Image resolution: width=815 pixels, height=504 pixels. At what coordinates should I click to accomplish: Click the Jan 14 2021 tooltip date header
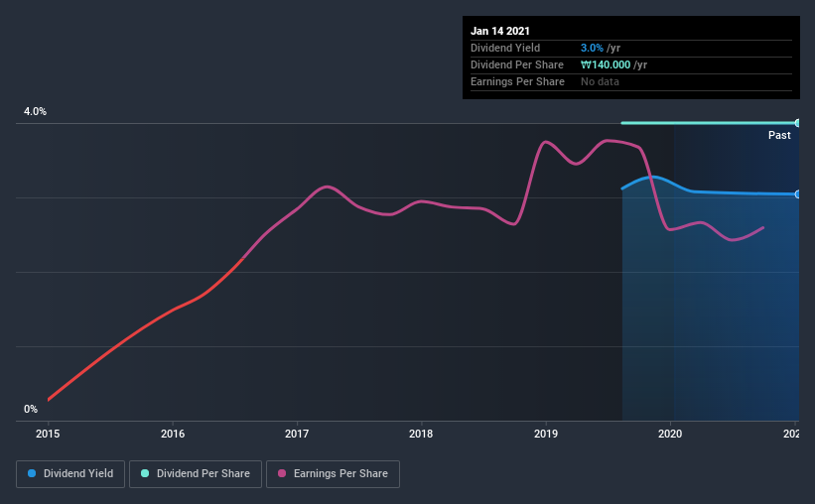tap(500, 31)
